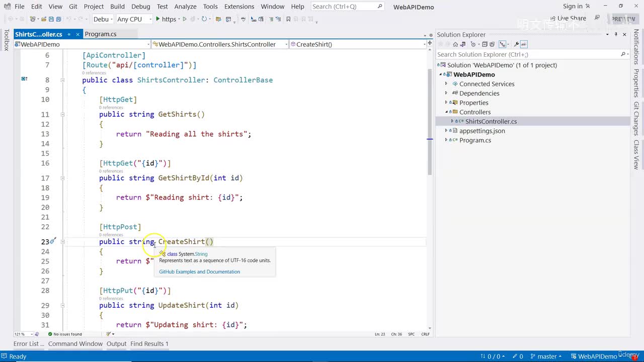Click the Save All icon in toolbar
Screen dimensions: 644x362
click(x=58, y=19)
